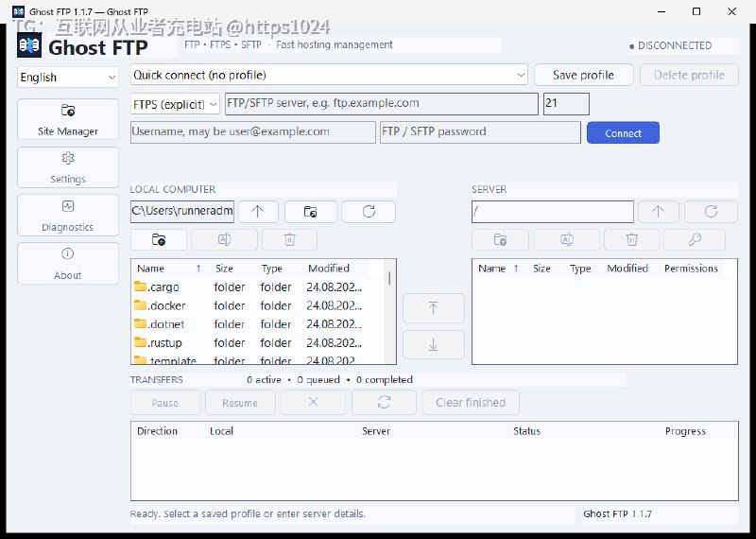Minimize the Ghost FTP window
This screenshot has height=539, width=756.
point(661,11)
